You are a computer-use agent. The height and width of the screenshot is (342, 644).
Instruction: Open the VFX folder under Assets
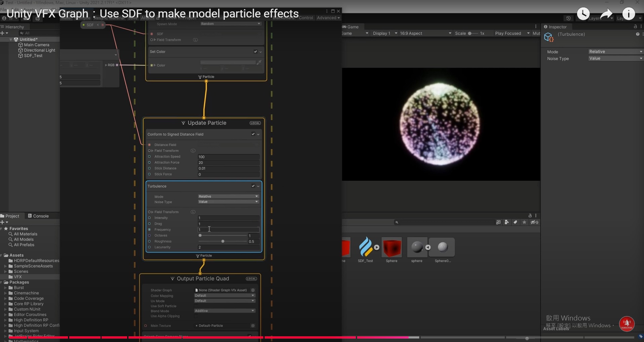[18, 277]
